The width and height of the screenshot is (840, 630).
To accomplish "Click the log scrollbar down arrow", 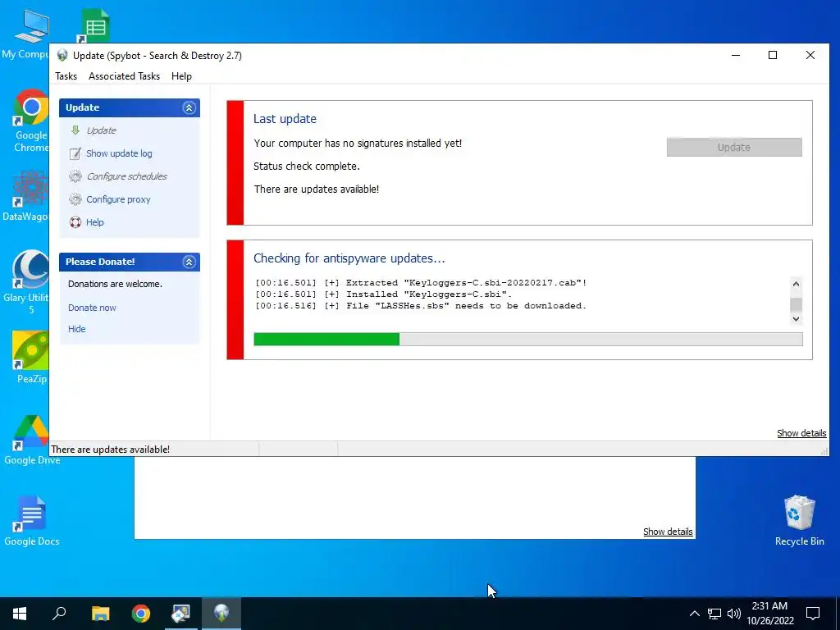I will coord(796,319).
